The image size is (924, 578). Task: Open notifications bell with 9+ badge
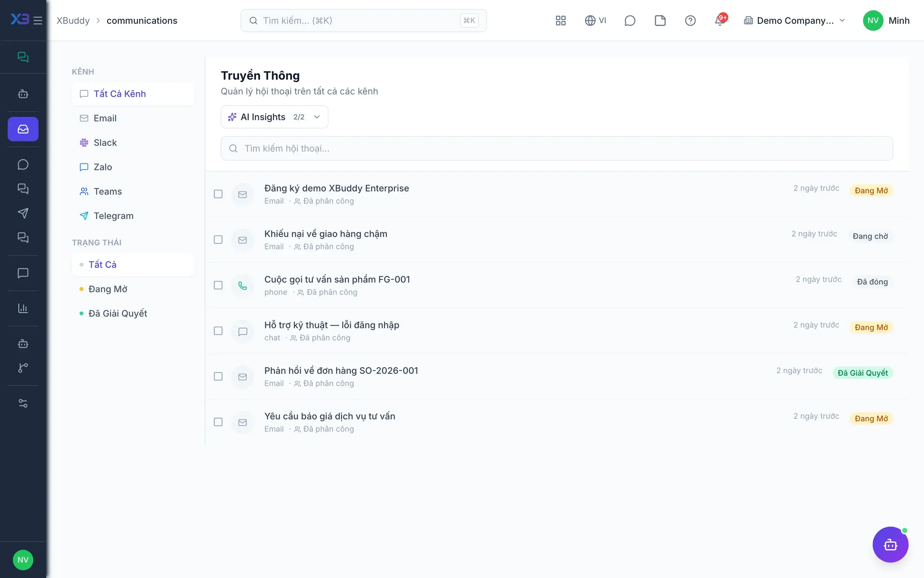pyautogui.click(x=720, y=20)
